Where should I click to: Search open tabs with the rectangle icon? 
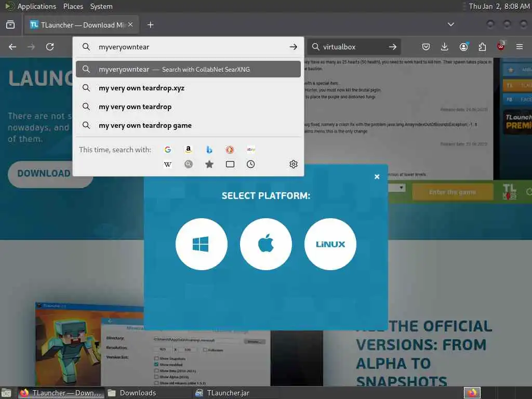click(230, 164)
